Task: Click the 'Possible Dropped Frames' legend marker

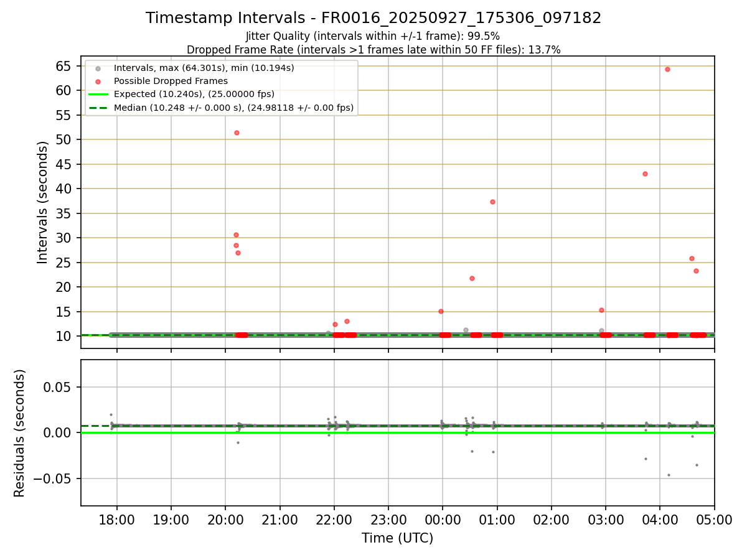Action: [98, 82]
